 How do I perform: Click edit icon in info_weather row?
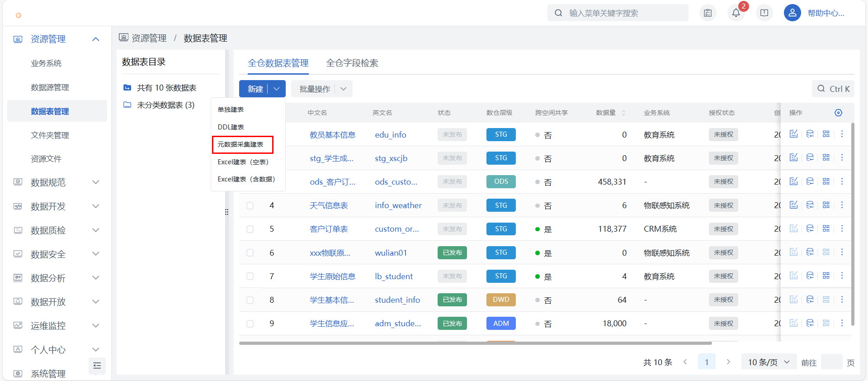coord(793,205)
